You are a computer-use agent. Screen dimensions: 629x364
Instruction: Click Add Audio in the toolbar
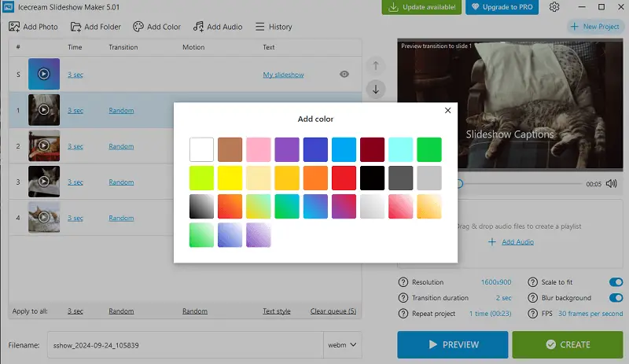[218, 27]
